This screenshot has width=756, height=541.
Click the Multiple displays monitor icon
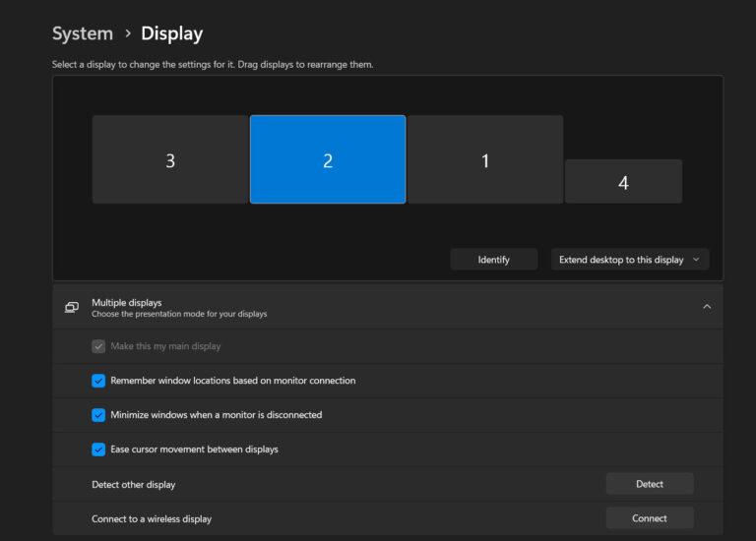coord(72,307)
